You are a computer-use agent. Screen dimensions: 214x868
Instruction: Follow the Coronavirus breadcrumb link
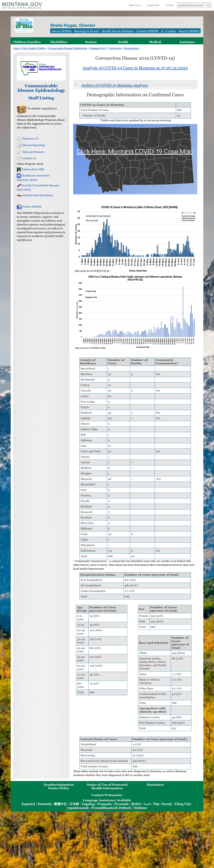(x=115, y=49)
